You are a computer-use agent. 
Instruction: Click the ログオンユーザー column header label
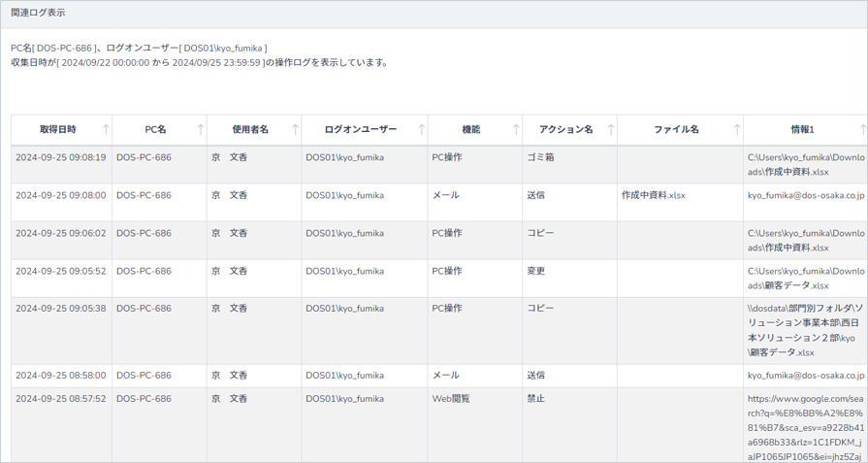[x=361, y=130]
